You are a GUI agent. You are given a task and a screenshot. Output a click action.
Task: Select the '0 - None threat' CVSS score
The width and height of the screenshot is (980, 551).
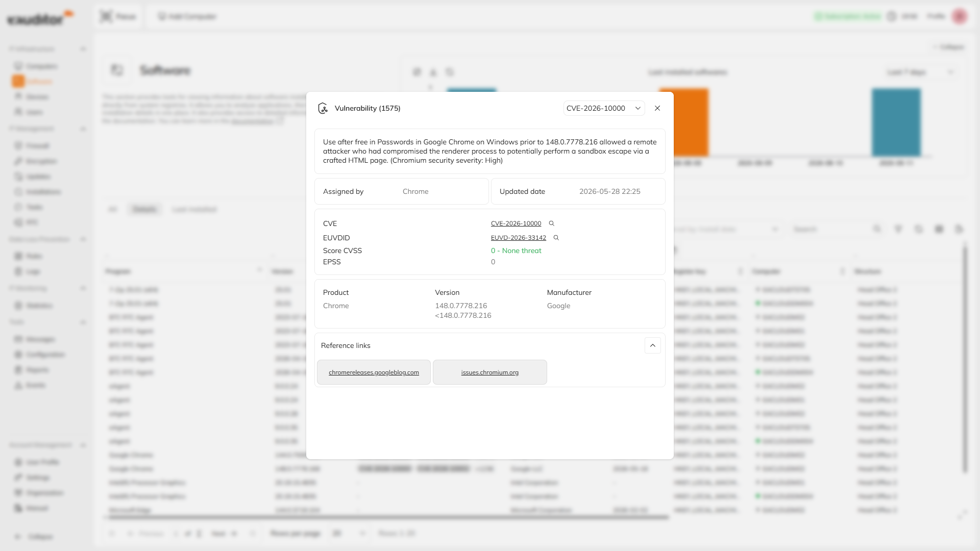pyautogui.click(x=516, y=251)
